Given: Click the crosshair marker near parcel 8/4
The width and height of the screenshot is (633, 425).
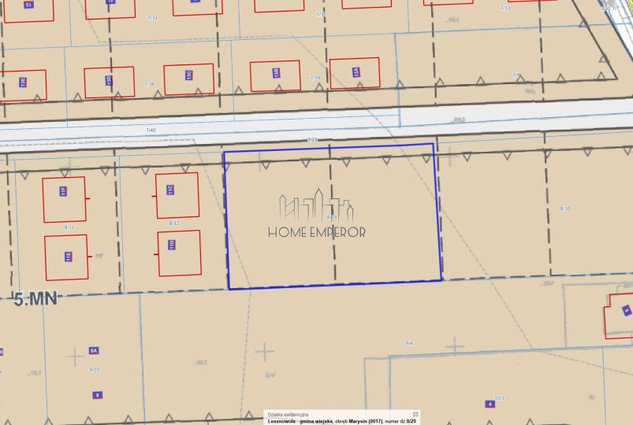Looking at the screenshot, I should coord(455,345).
